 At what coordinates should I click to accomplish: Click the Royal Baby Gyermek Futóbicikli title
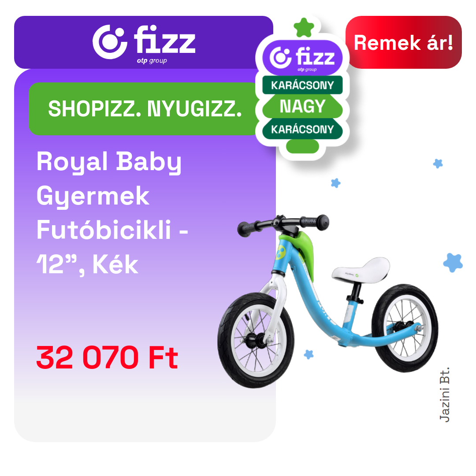112,213
